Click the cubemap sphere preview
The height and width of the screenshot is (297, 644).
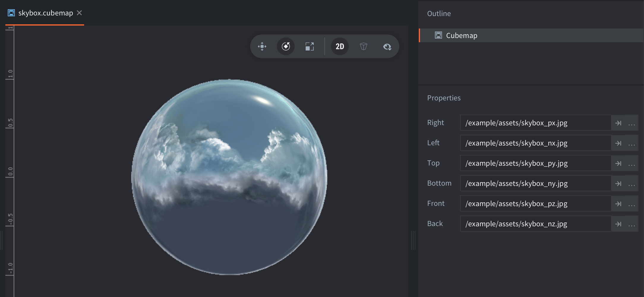(229, 177)
